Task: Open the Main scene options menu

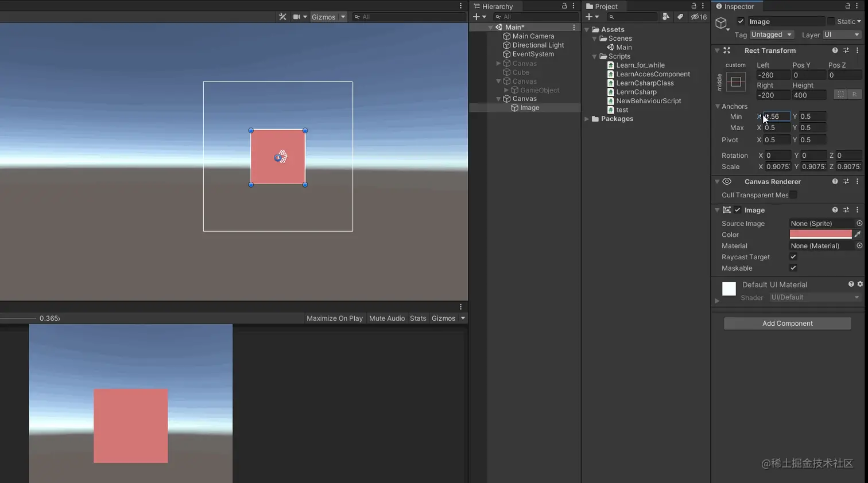Action: pyautogui.click(x=573, y=27)
